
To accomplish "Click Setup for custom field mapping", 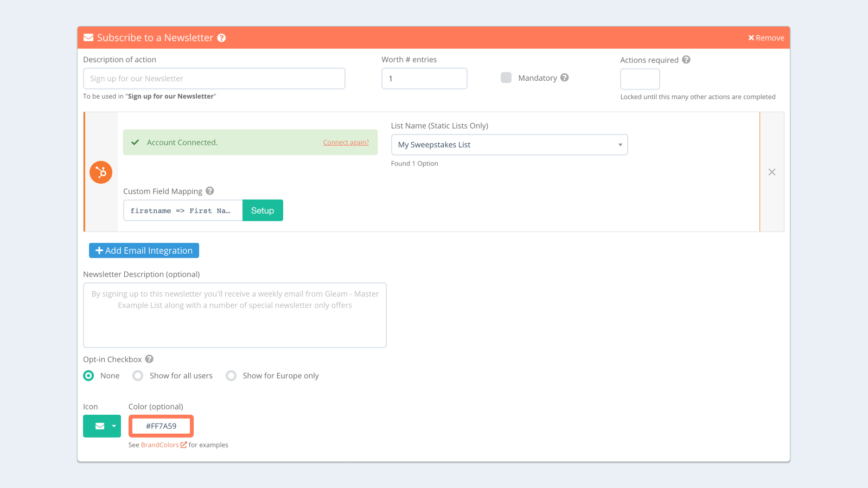I will click(263, 210).
